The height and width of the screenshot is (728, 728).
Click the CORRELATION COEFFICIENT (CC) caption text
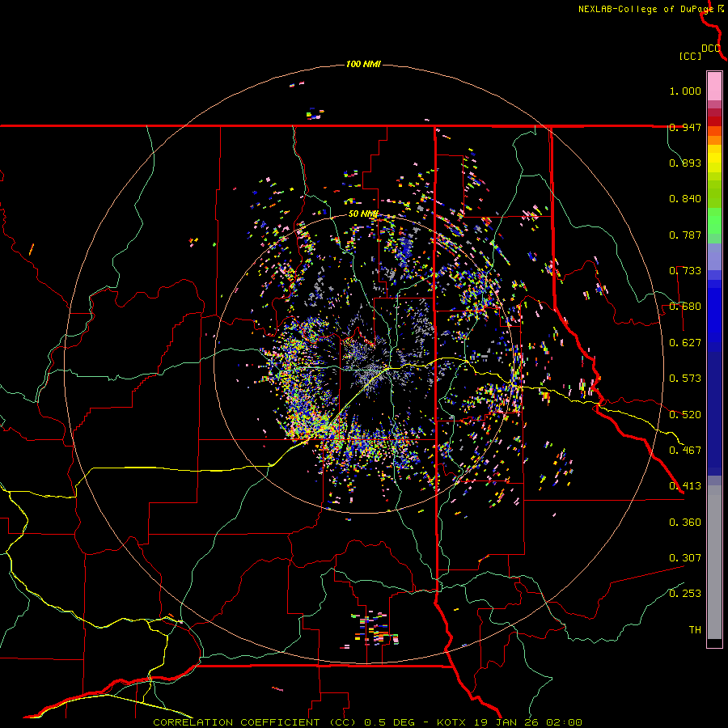pyautogui.click(x=255, y=722)
